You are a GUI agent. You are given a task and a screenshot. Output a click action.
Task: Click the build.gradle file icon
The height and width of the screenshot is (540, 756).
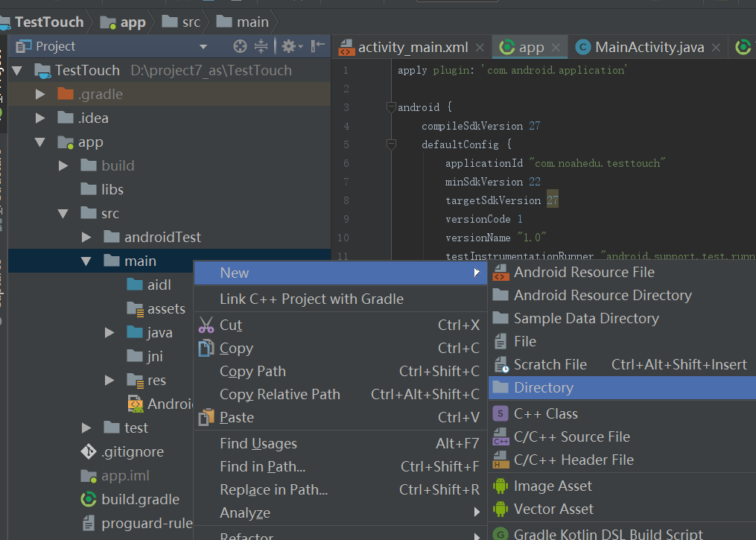87,499
